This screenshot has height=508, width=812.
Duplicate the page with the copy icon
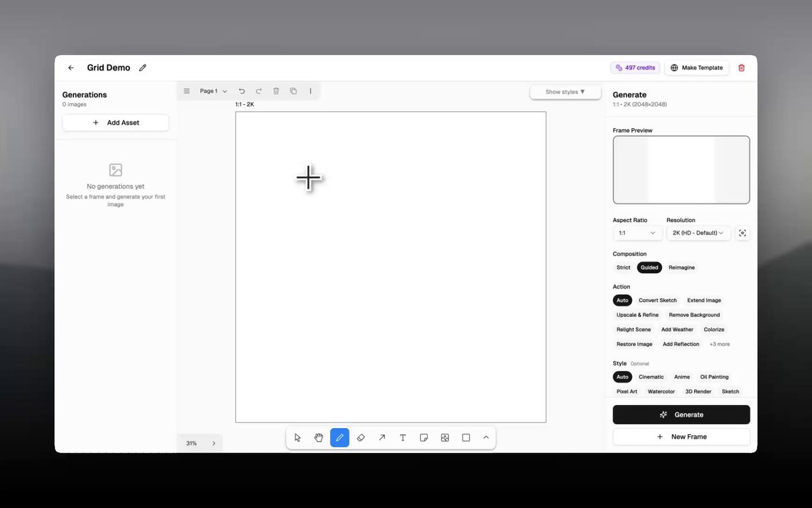[293, 91]
